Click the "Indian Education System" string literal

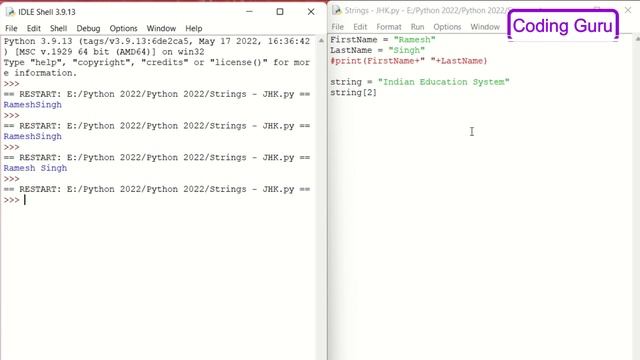[444, 82]
